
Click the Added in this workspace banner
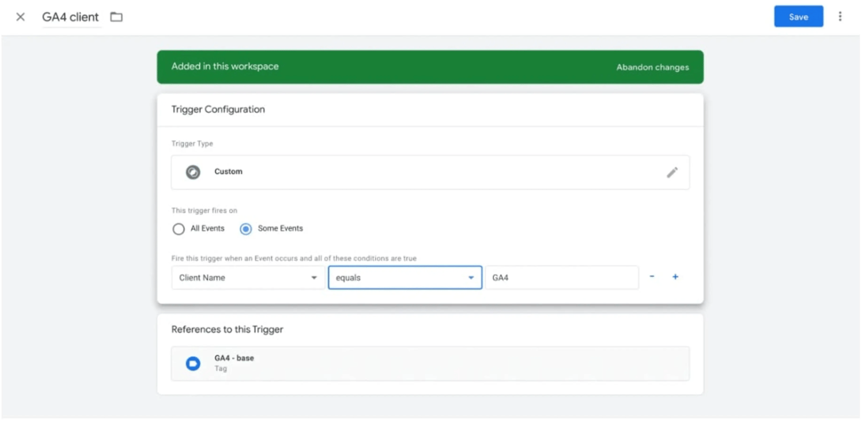tap(430, 67)
